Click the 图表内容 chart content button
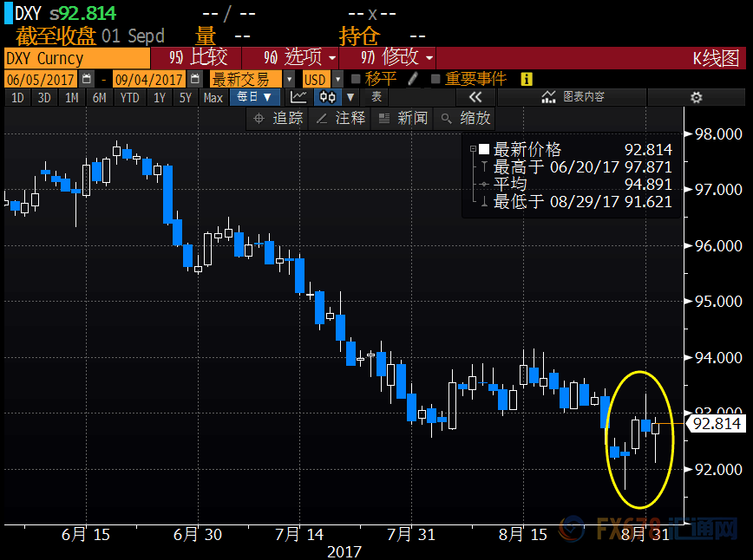The image size is (753, 560). (x=574, y=97)
